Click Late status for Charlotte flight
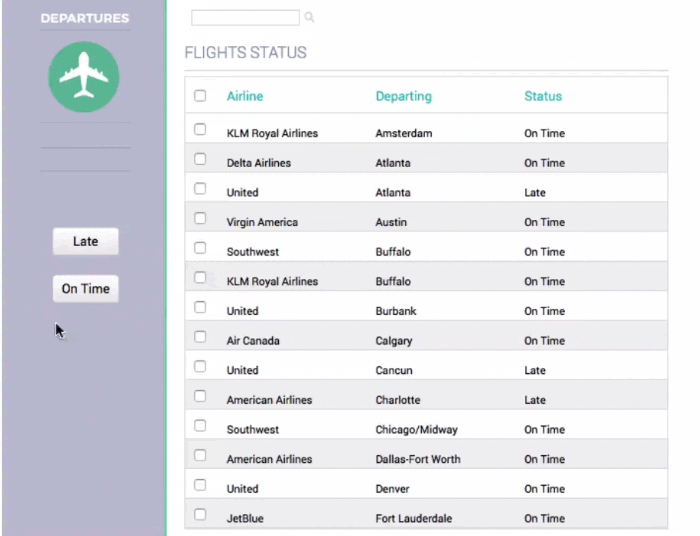This screenshot has width=700, height=536. (535, 400)
